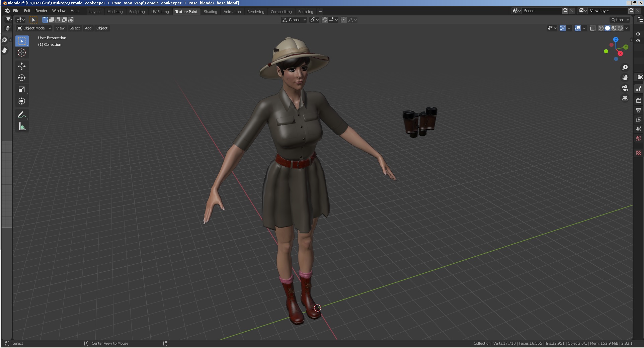Viewport: 644px width, 348px height.
Task: Set selection mode to Subtract selection
Action: click(58, 20)
